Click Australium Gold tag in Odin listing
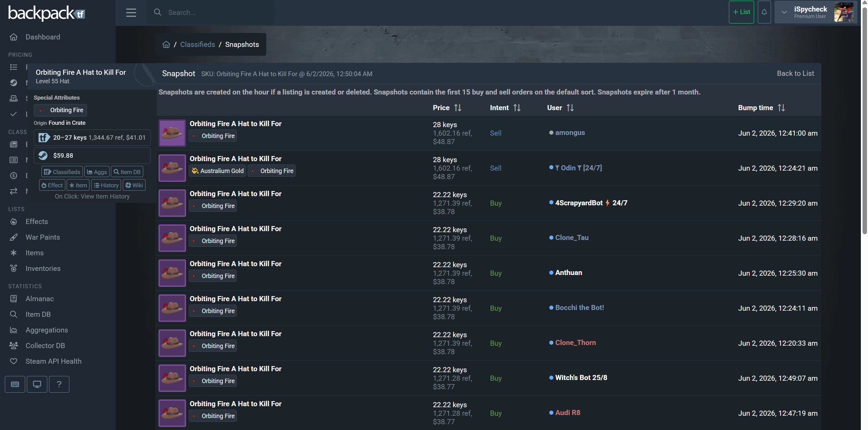 click(217, 171)
